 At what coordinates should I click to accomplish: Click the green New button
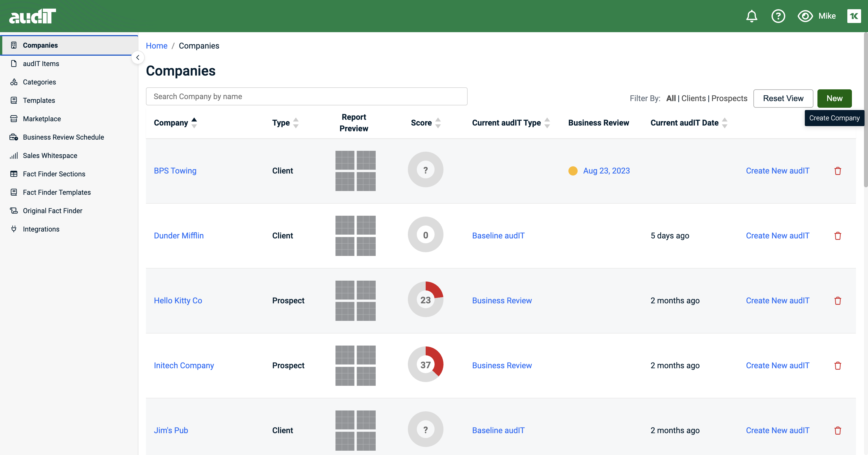pos(834,99)
